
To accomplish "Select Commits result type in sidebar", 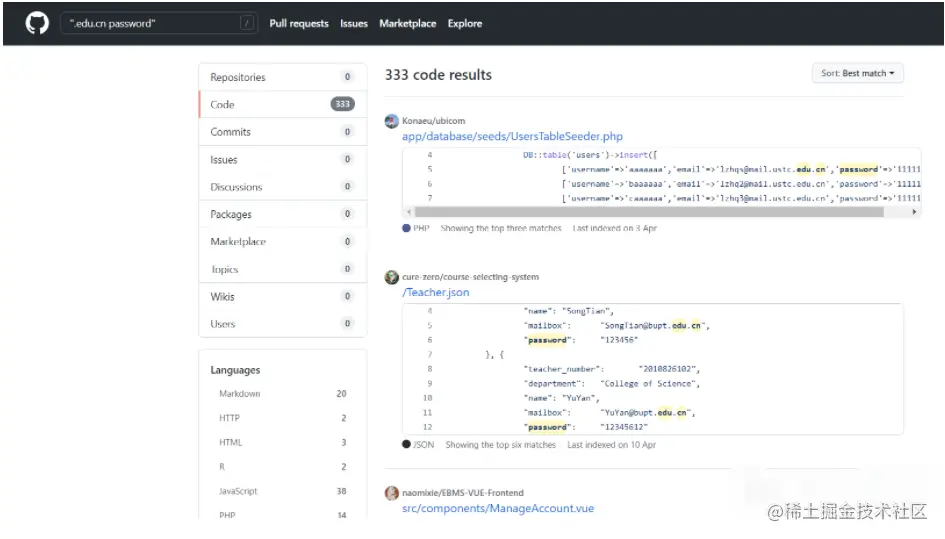I will point(283,131).
